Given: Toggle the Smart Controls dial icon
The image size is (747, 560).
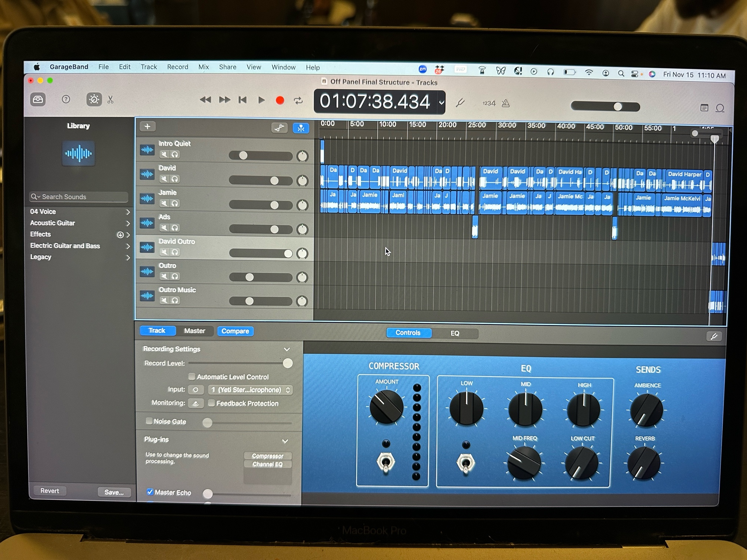Looking at the screenshot, I should tap(94, 100).
